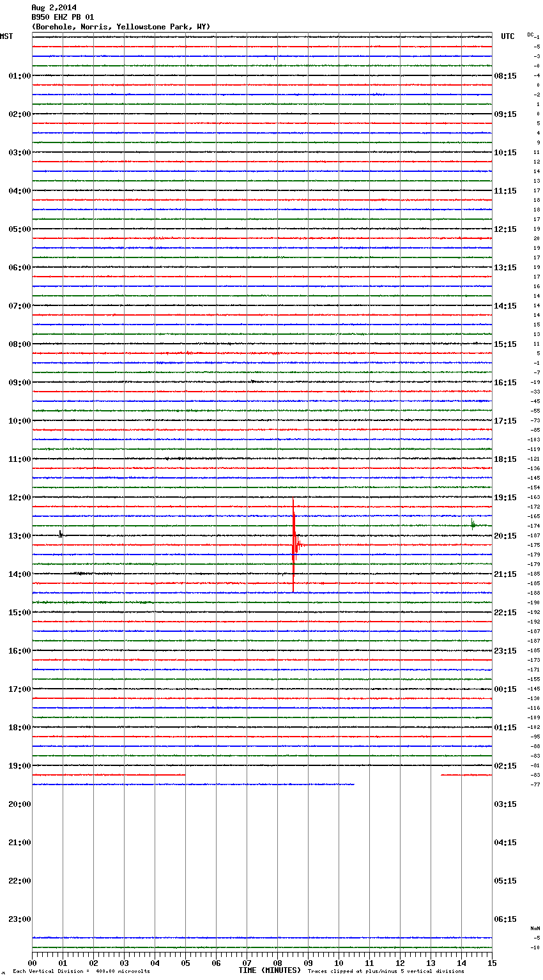This screenshot has height=980, width=543.
Task: Pick the '09:00' MST time label
Action: click(x=20, y=383)
